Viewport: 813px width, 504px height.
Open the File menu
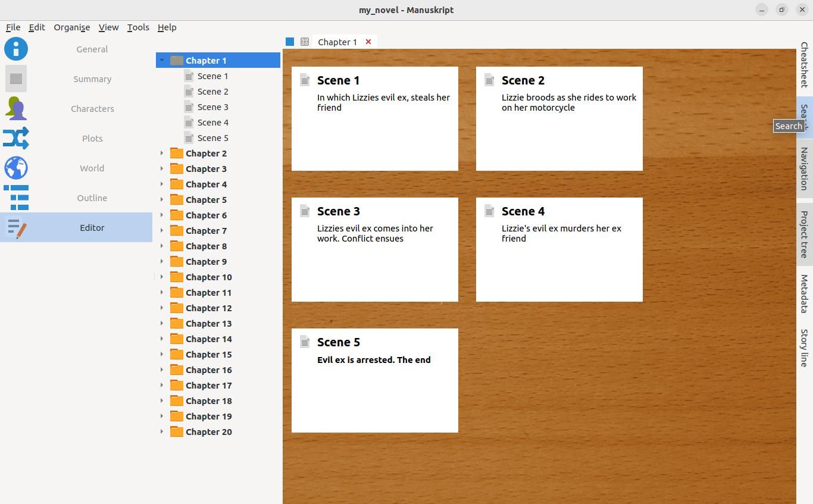(x=13, y=27)
